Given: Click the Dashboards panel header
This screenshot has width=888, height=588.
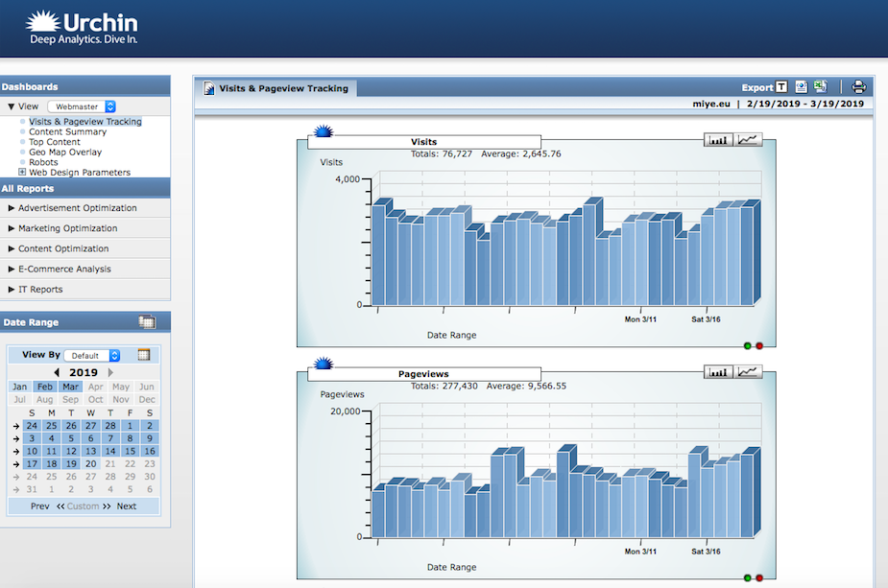Looking at the screenshot, I should tap(84, 86).
